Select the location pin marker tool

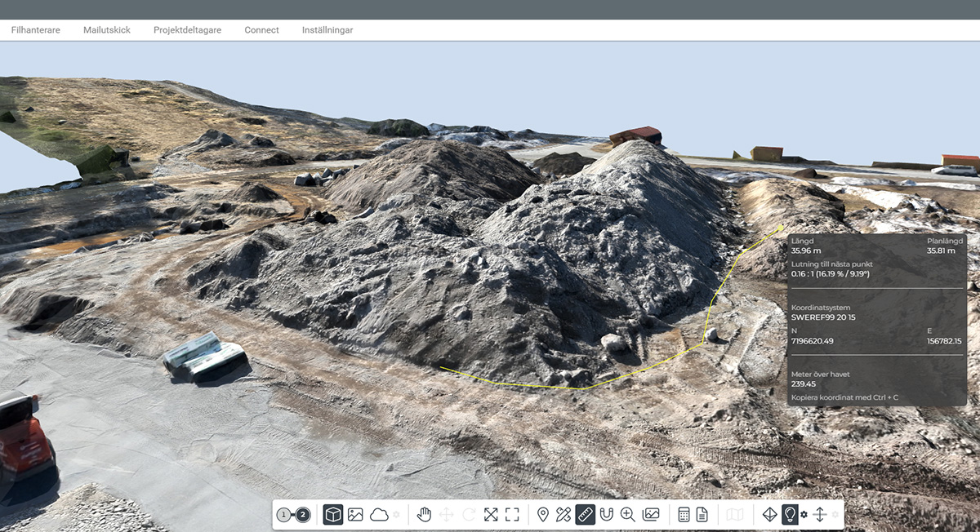click(542, 515)
